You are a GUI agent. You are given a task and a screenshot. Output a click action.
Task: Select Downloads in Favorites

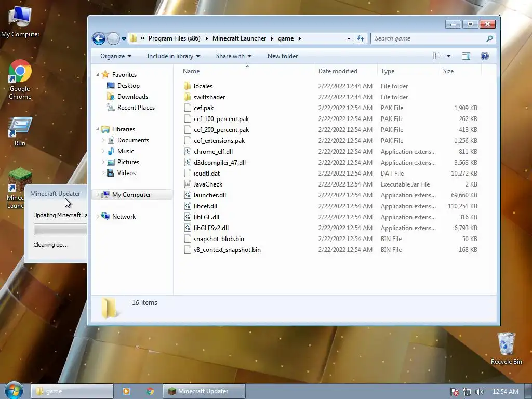pyautogui.click(x=132, y=96)
